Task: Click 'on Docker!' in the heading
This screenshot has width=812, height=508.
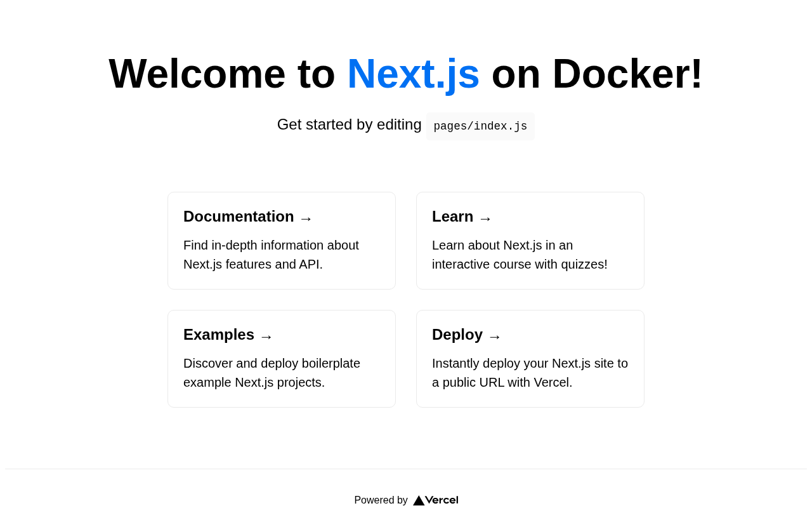Action: pyautogui.click(x=597, y=74)
